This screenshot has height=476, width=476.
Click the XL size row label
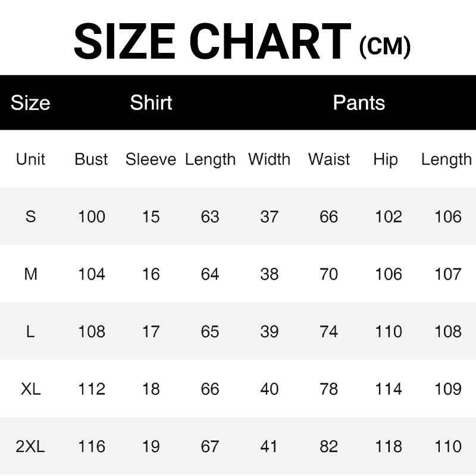(31, 389)
